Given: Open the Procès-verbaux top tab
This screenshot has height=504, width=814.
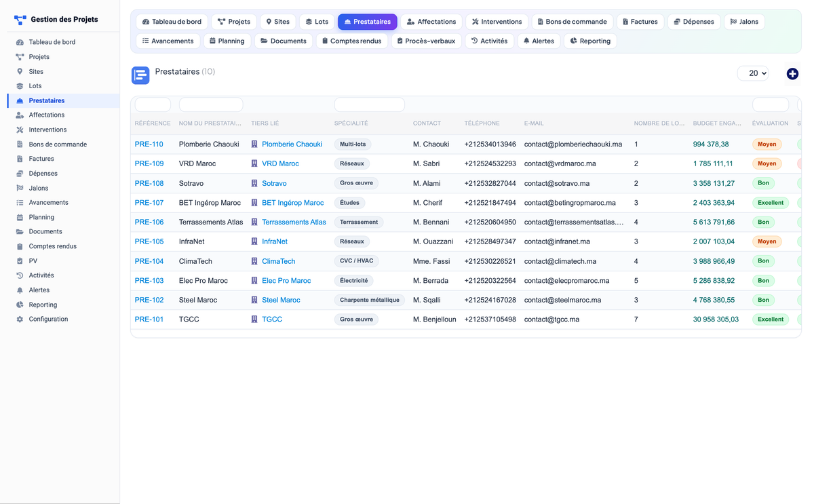Looking at the screenshot, I should [426, 41].
